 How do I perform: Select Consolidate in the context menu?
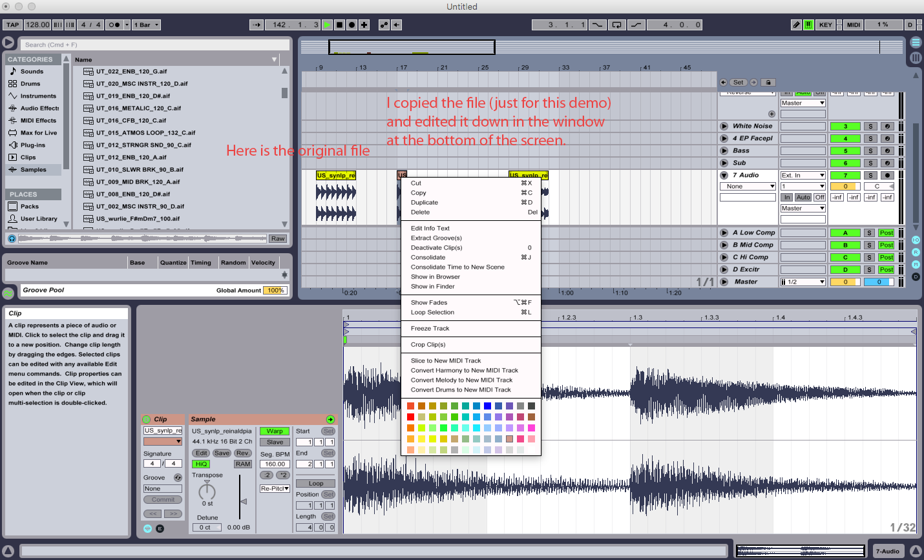470,257
